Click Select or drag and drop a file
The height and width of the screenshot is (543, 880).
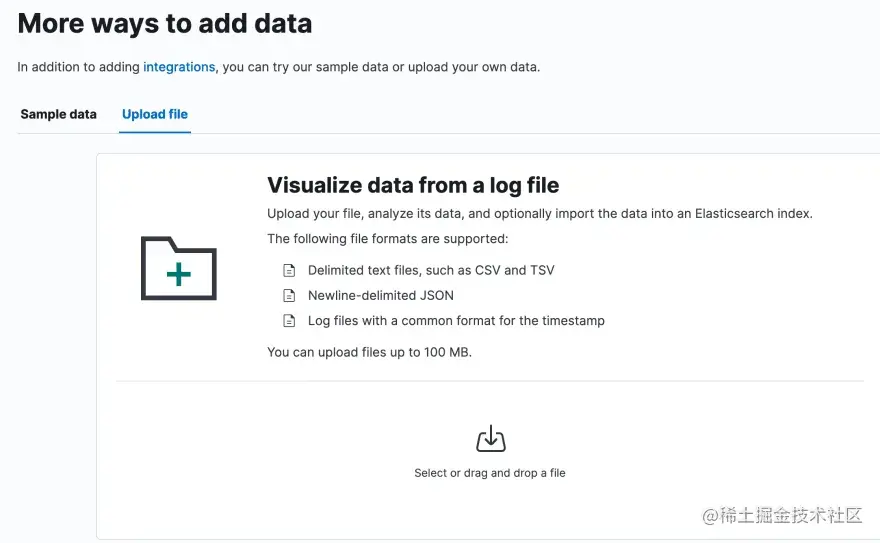coord(490,473)
